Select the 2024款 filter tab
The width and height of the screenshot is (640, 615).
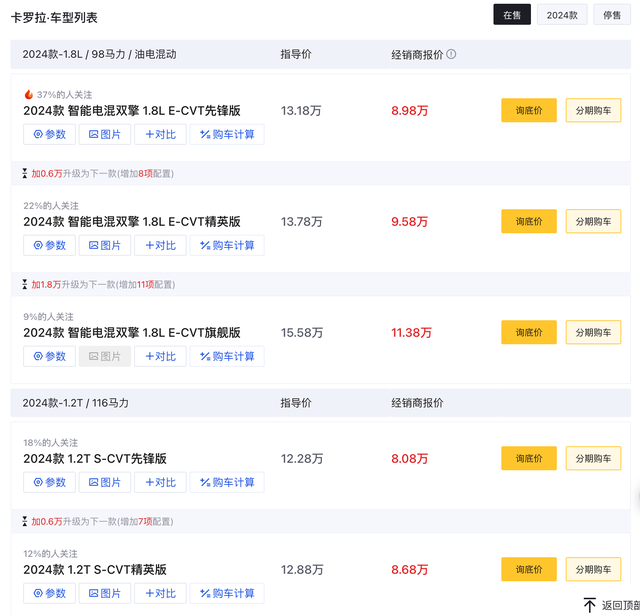562,15
